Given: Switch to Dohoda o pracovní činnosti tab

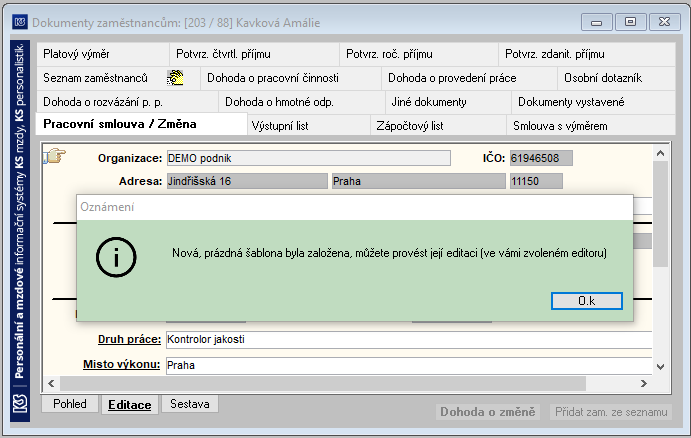Looking at the screenshot, I should [291, 78].
